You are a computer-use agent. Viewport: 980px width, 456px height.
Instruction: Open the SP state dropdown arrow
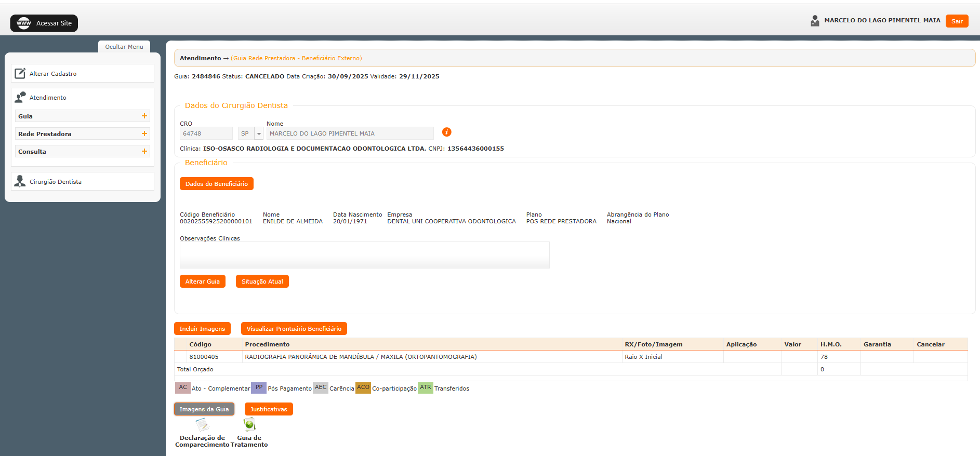point(259,133)
